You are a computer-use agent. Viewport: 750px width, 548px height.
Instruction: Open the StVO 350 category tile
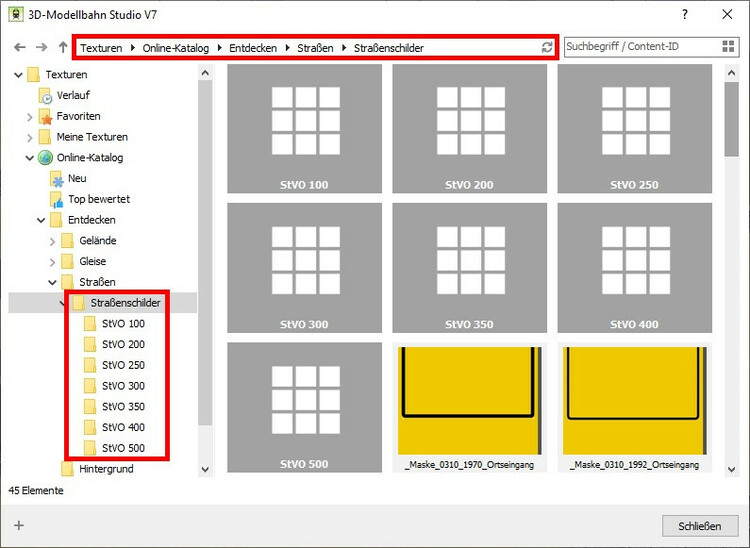469,268
